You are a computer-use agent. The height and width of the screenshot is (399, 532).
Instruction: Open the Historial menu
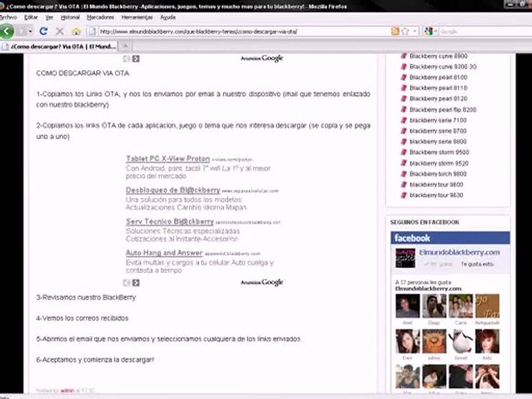70,17
